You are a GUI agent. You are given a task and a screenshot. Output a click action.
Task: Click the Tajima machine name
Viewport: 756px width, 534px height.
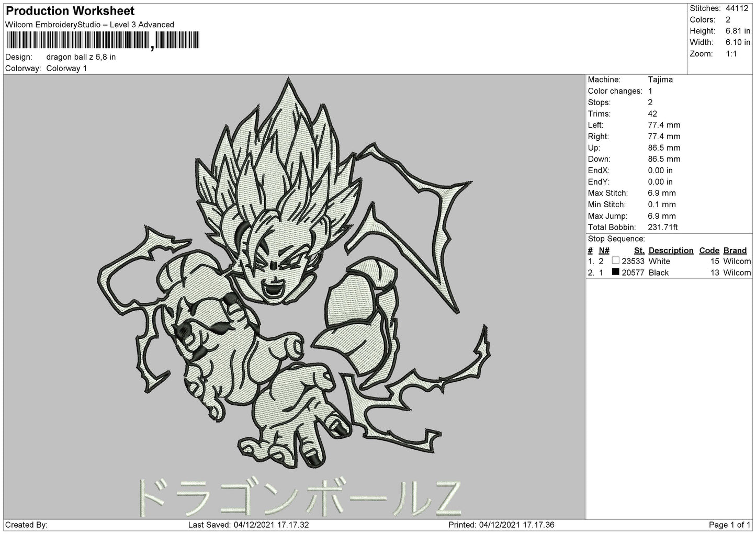point(660,79)
